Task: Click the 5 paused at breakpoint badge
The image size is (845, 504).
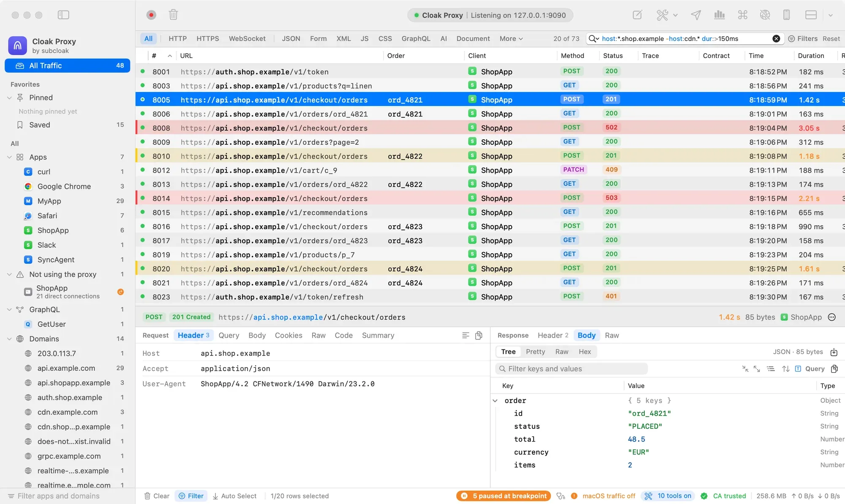Action: click(x=504, y=496)
